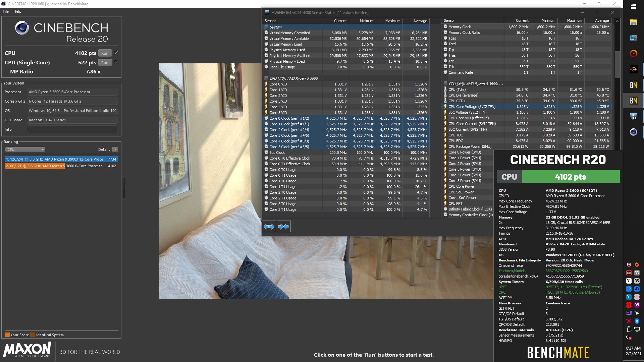This screenshot has width=644, height=362.
Task: Open the File menu in Cinebench
Action: point(6,11)
